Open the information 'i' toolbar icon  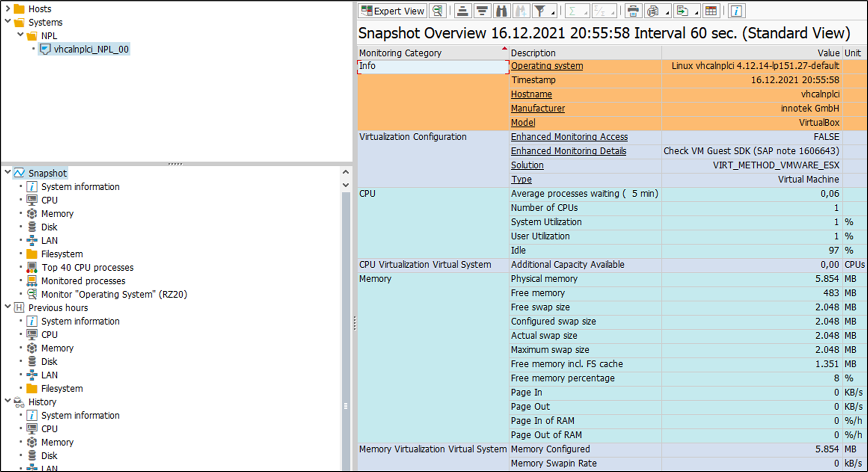point(736,10)
